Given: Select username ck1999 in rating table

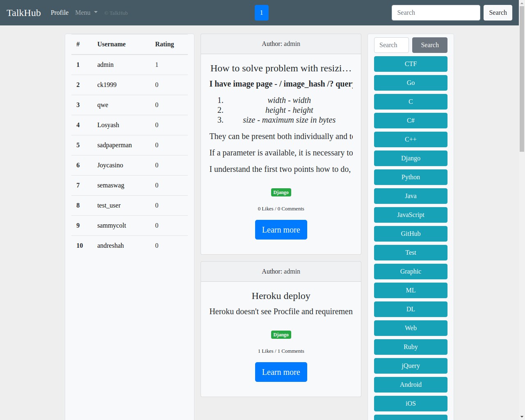Looking at the screenshot, I should coord(107,85).
